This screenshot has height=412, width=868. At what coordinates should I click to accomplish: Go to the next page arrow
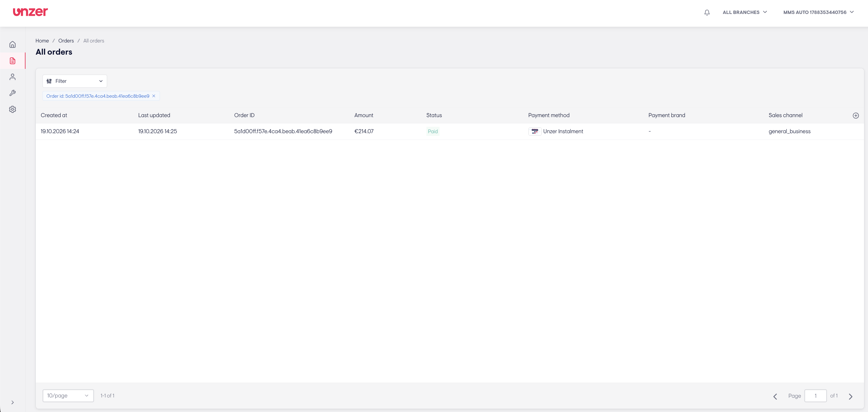point(850,397)
